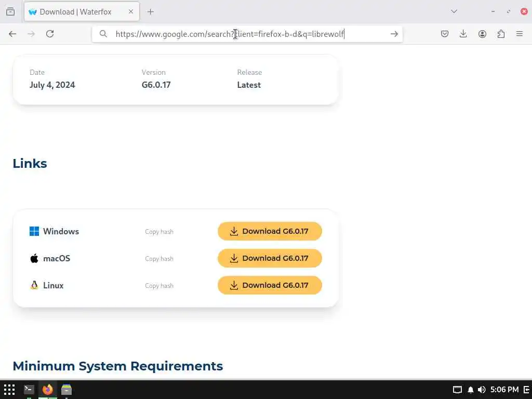Open the extensions puzzle icon
The image size is (532, 399).
501,34
